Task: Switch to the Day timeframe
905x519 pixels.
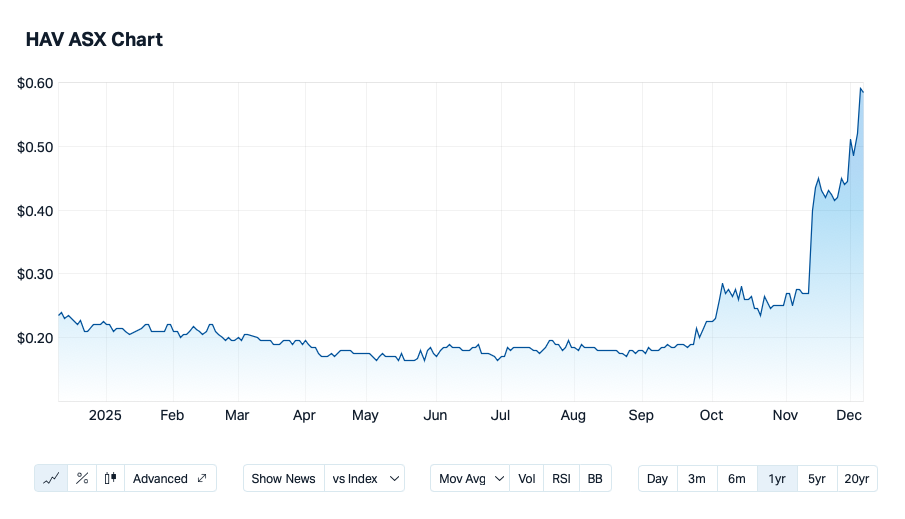Action: [657, 478]
